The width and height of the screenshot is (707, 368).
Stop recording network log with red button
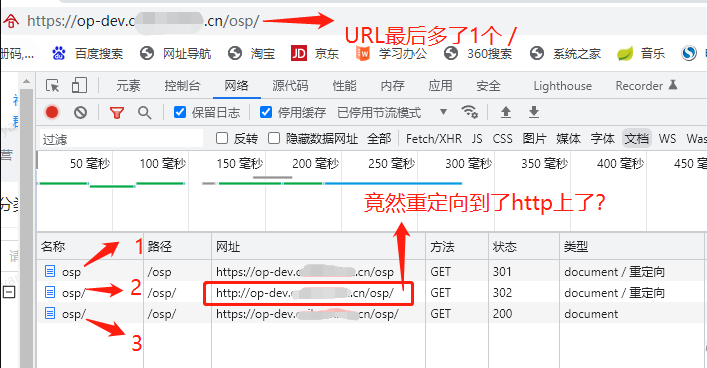click(x=52, y=112)
